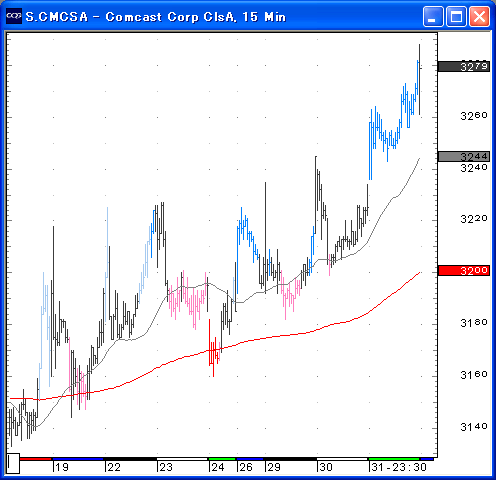The height and width of the screenshot is (480, 496).
Task: Click the title text S.CMCSA - Comcast Corp ClsA
Action: point(130,17)
